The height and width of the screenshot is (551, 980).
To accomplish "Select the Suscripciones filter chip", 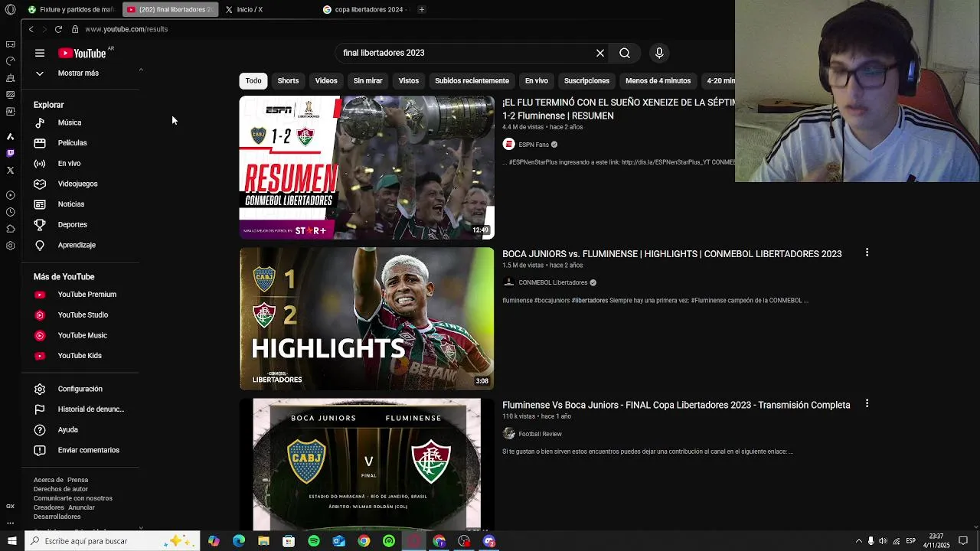I will point(586,80).
